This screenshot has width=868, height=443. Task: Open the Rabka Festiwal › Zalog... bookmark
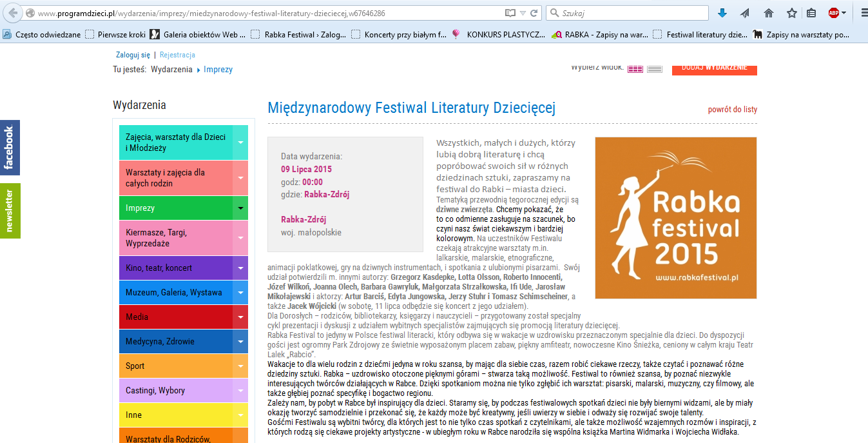click(298, 35)
